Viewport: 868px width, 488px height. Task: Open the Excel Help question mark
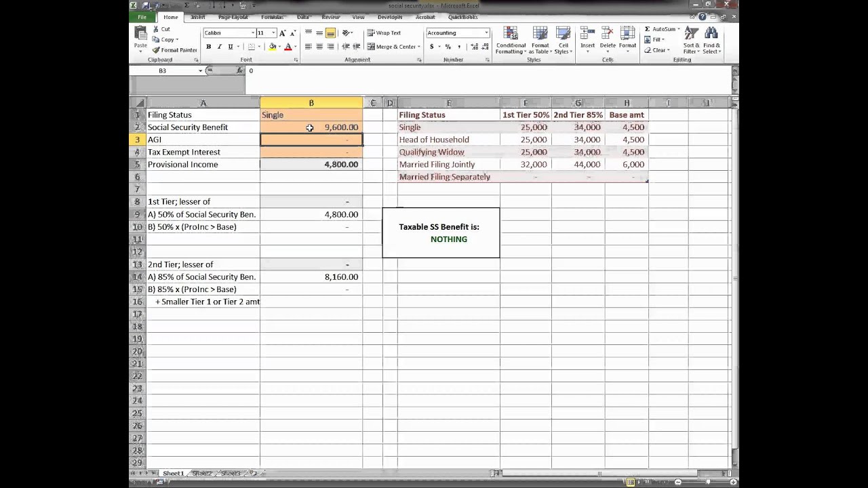coord(703,17)
